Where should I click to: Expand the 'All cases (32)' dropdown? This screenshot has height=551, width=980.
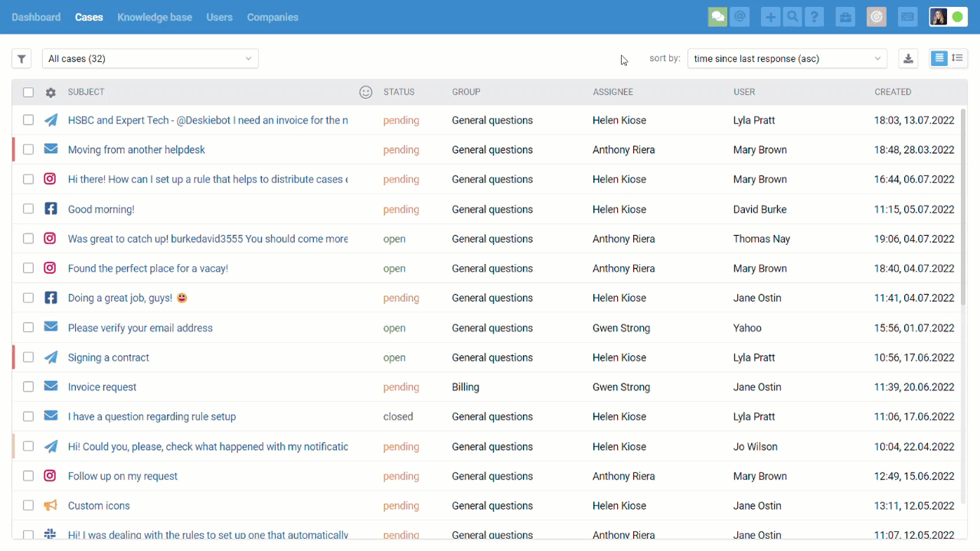coord(150,59)
